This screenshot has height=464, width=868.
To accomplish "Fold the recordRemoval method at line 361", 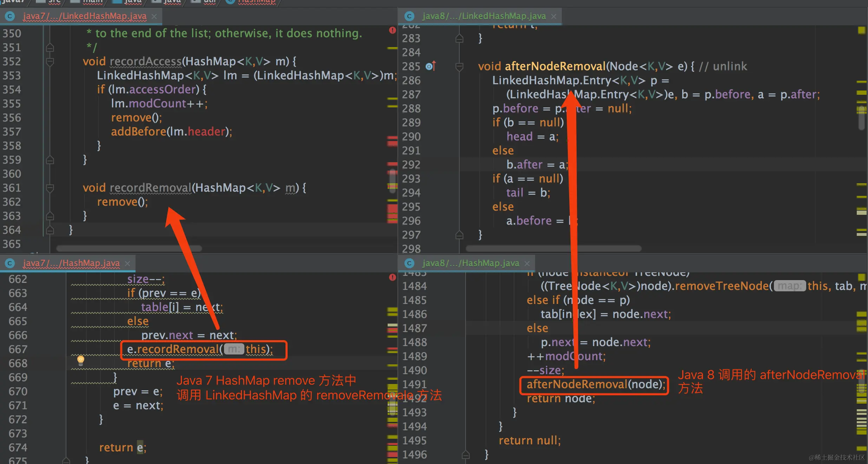I will point(50,188).
